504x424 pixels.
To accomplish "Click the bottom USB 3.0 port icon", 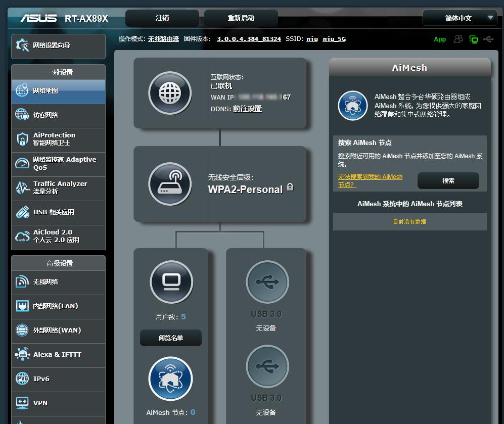I will tap(267, 366).
